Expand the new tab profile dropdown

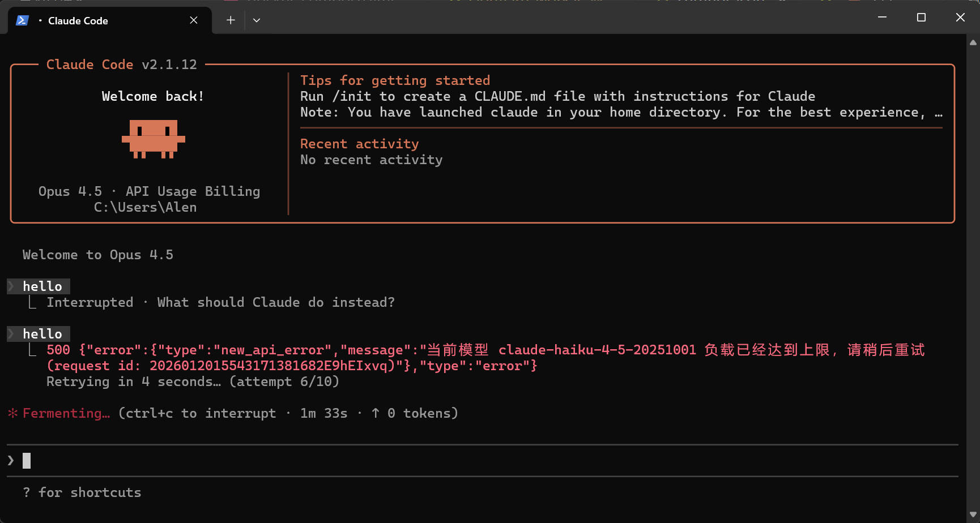[x=257, y=20]
